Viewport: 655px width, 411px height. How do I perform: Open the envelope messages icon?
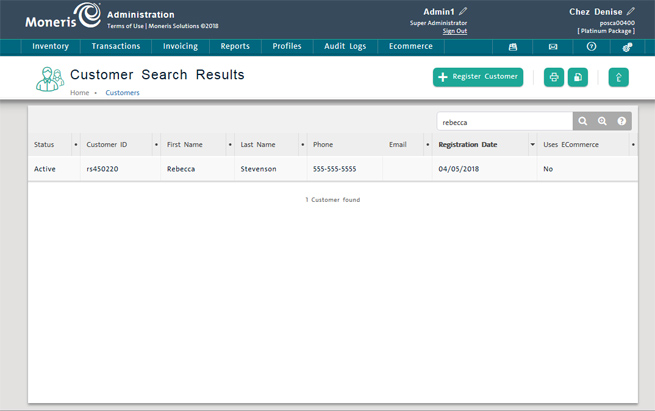click(553, 47)
